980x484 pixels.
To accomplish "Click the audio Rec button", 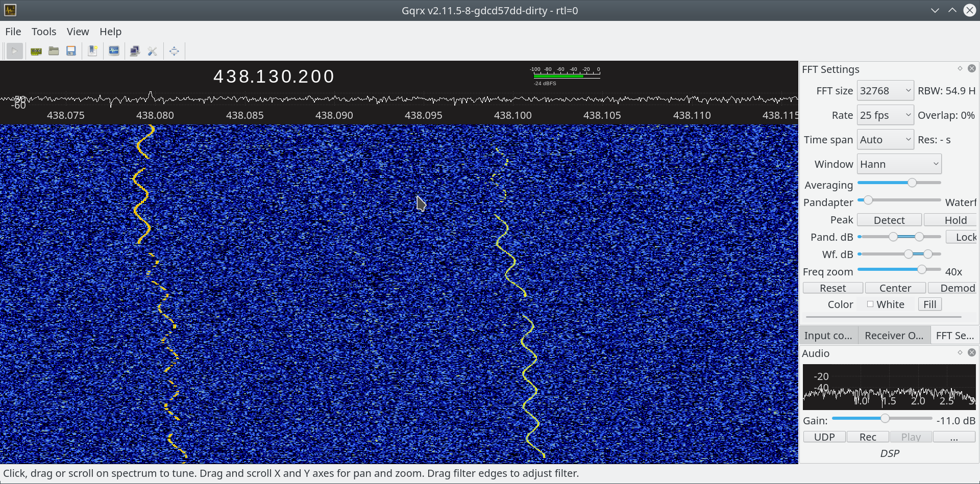I will point(868,437).
